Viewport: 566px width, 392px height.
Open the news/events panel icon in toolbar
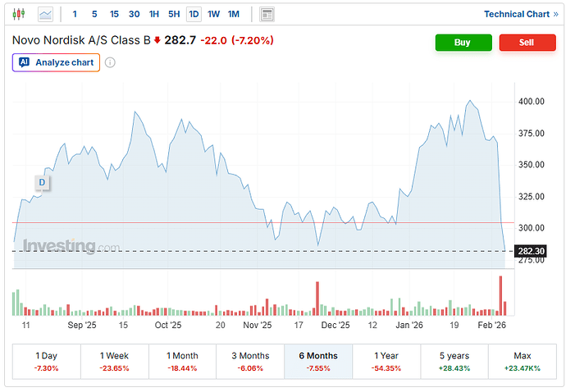point(267,14)
